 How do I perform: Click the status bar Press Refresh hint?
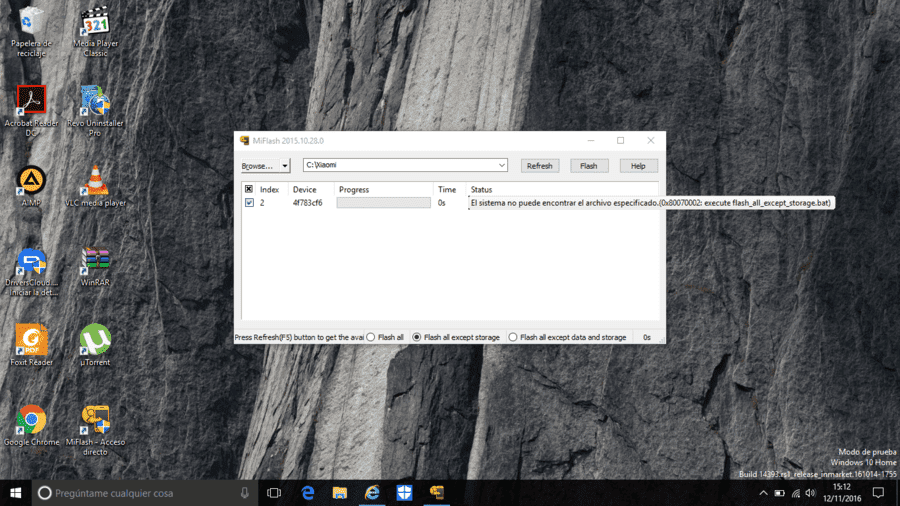click(x=299, y=337)
